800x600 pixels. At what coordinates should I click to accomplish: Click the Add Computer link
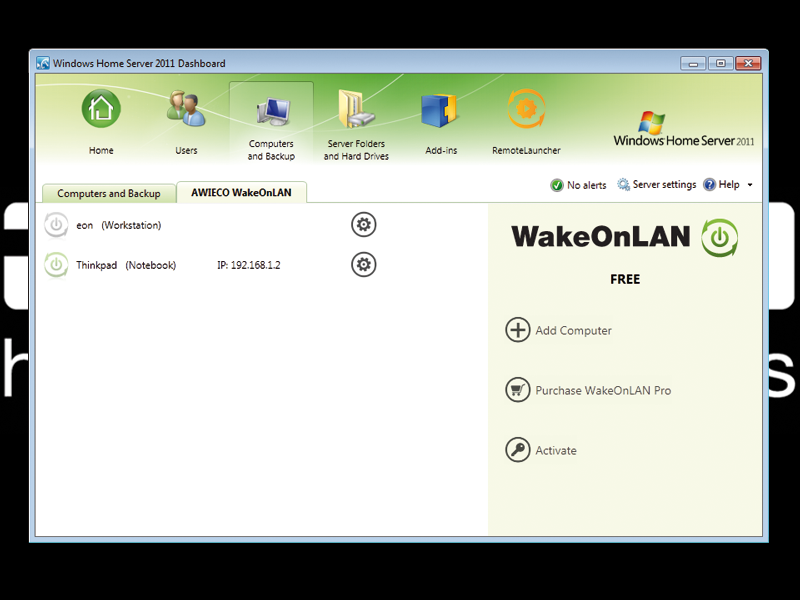(x=573, y=331)
